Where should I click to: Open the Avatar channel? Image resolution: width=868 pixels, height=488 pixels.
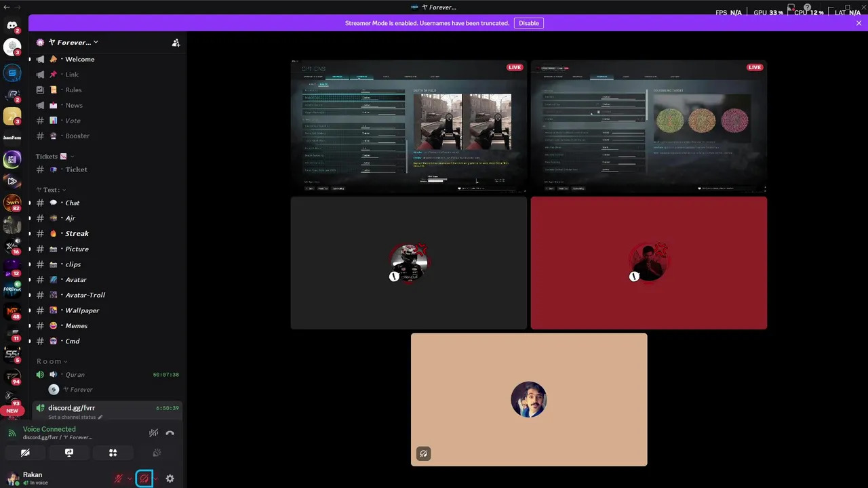tap(106, 279)
